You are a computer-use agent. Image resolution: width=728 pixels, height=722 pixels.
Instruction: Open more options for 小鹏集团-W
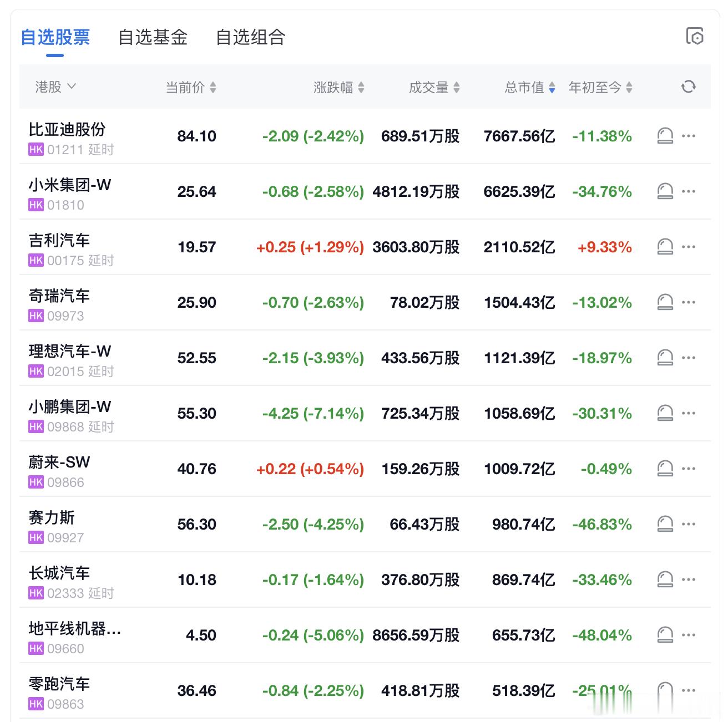pos(689,413)
